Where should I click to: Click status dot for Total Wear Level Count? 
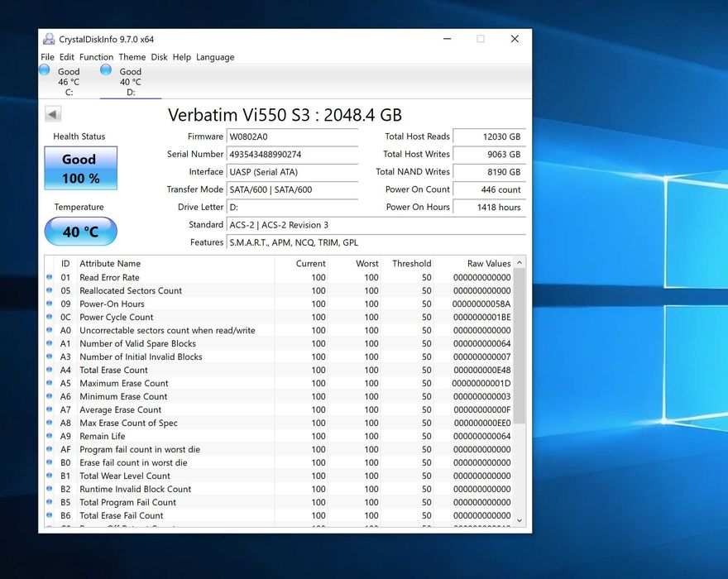tap(49, 476)
